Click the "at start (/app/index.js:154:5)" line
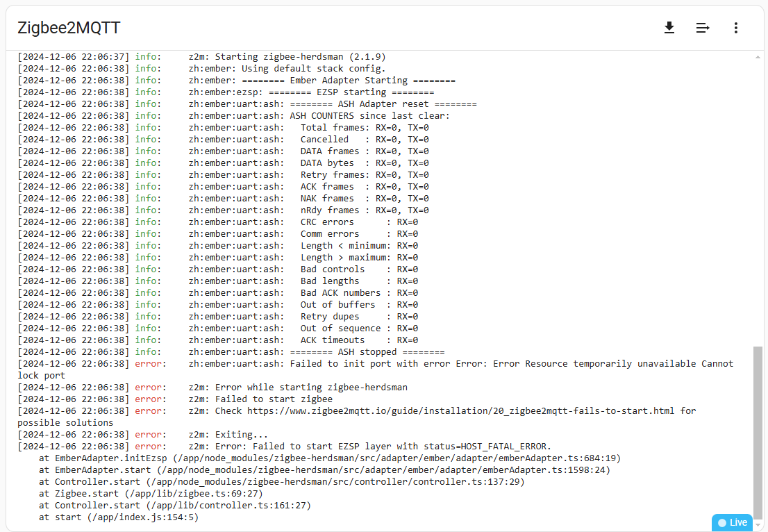This screenshot has width=768, height=532. point(118,517)
